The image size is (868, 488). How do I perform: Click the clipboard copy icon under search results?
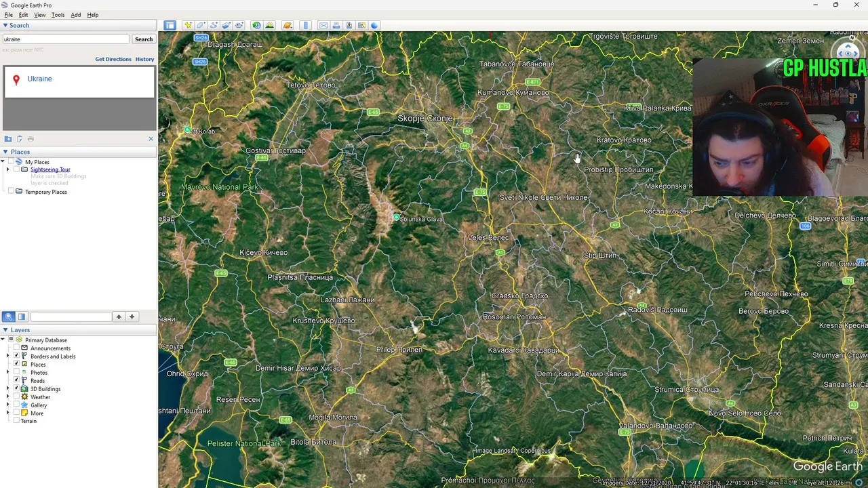(20, 139)
